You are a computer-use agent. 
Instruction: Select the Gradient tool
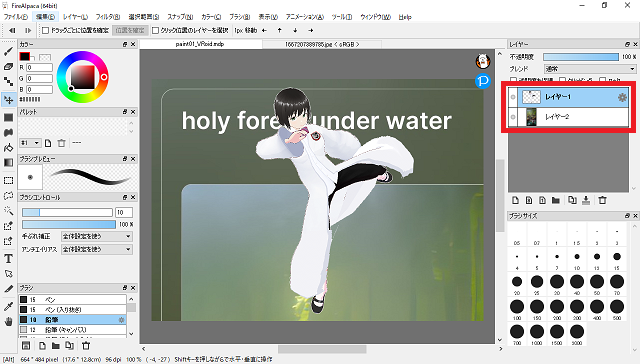(8, 162)
